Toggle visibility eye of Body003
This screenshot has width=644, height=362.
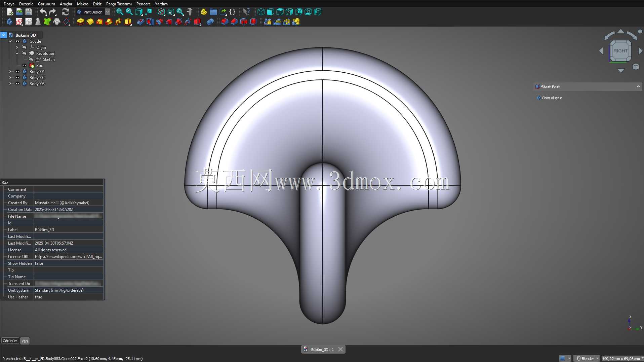[17, 84]
